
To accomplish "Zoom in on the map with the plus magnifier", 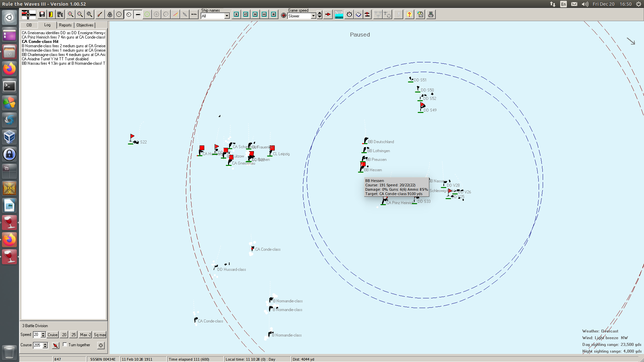I will point(70,14).
